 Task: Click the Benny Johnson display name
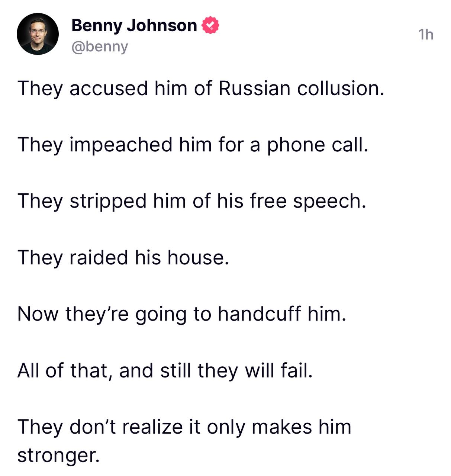coord(134,25)
